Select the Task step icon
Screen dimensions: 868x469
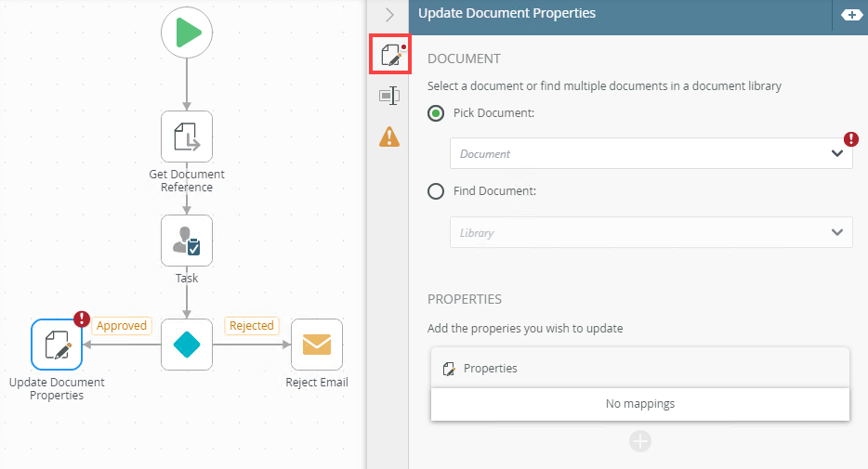[x=187, y=241]
